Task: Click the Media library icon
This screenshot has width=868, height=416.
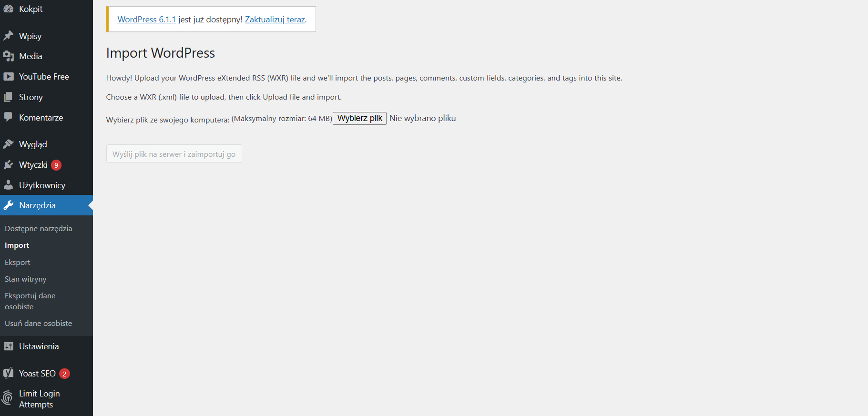Action: coord(8,56)
